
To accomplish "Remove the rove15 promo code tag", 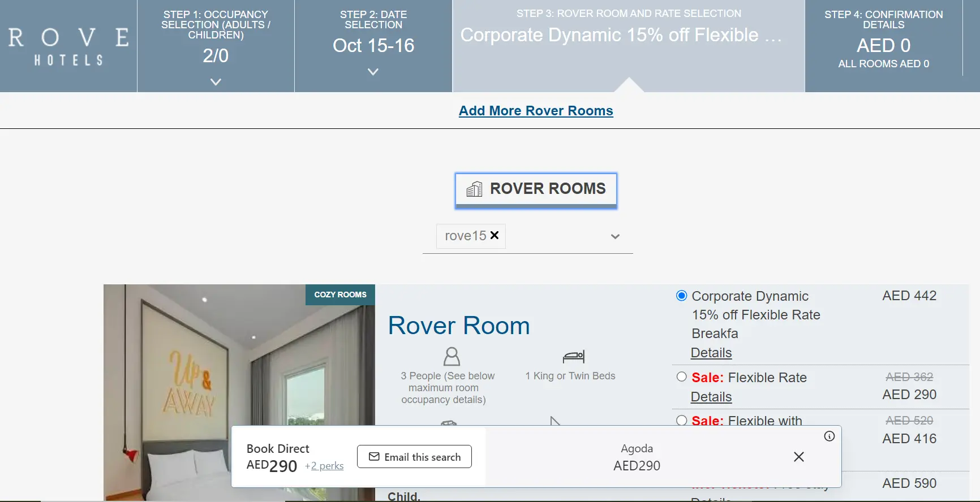I will click(x=495, y=235).
